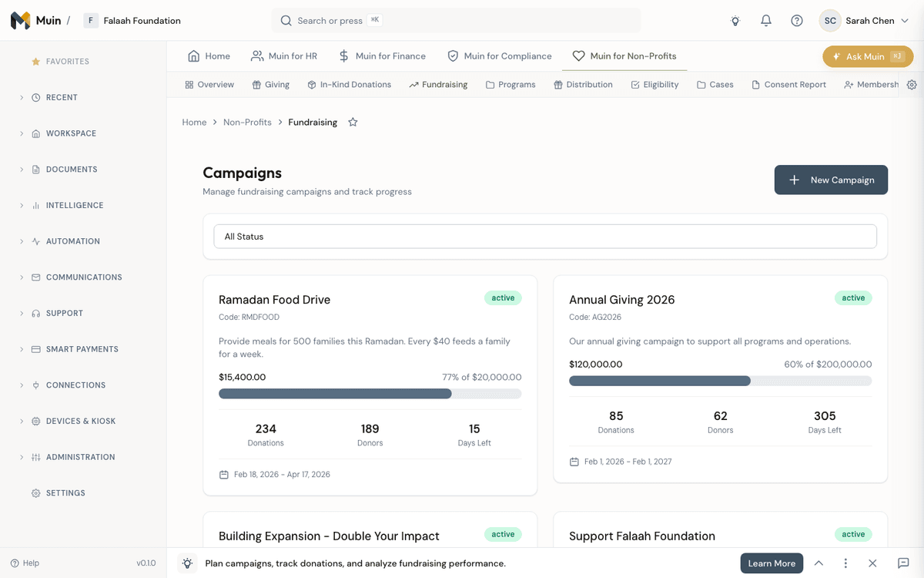Viewport: 924px width, 578px height.
Task: Click the Recent clock icon in sidebar
Action: click(x=35, y=98)
